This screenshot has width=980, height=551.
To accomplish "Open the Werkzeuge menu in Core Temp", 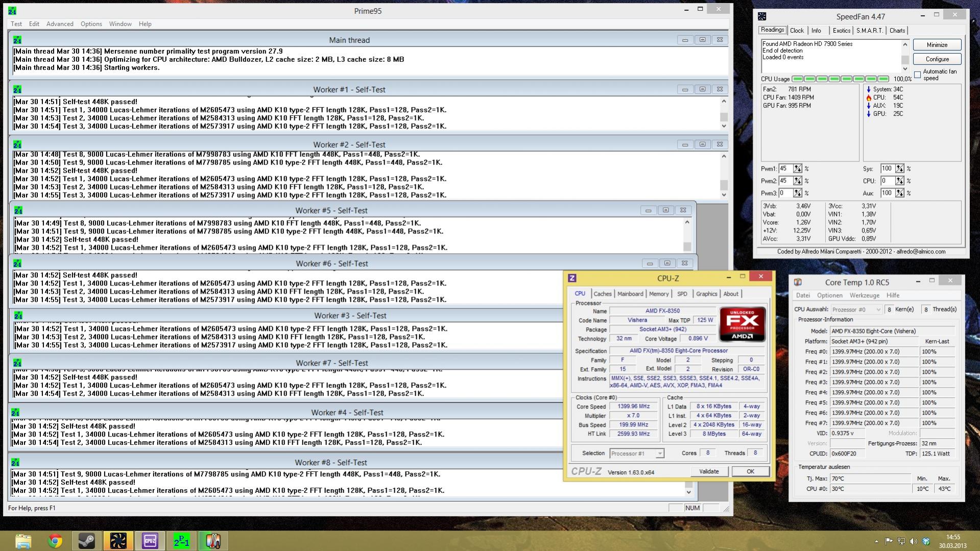I will click(x=864, y=296).
